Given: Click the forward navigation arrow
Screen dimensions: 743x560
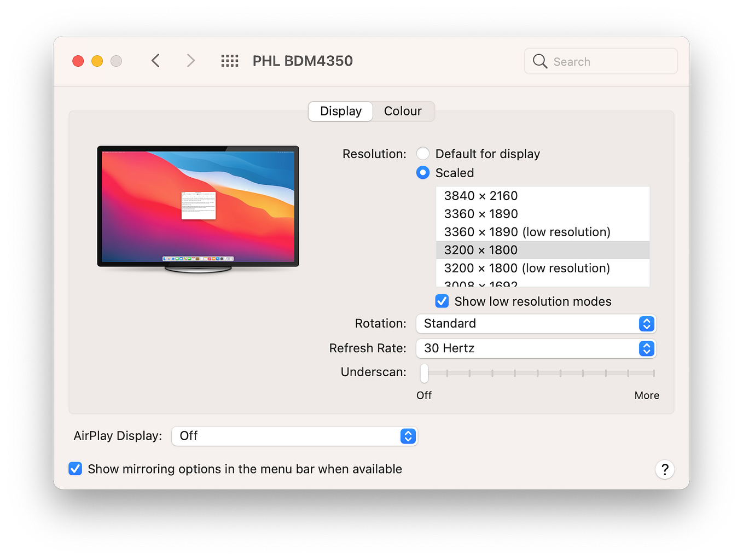Looking at the screenshot, I should click(x=190, y=61).
